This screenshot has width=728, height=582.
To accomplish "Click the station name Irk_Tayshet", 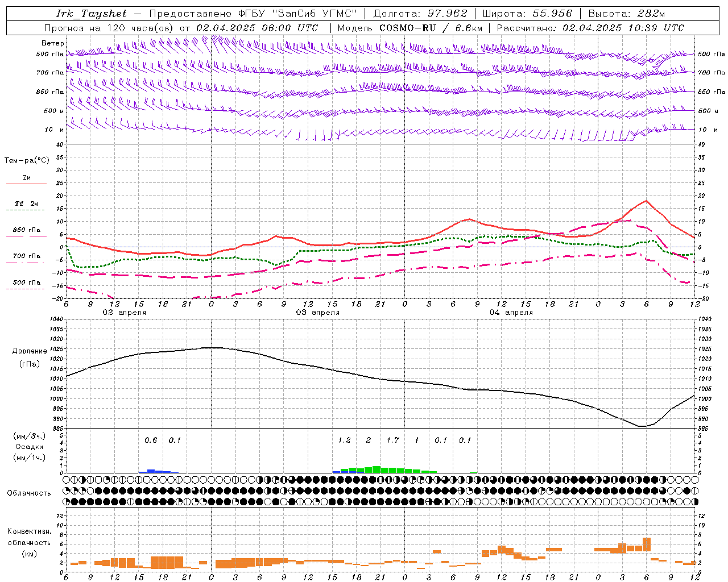I will (x=92, y=14).
